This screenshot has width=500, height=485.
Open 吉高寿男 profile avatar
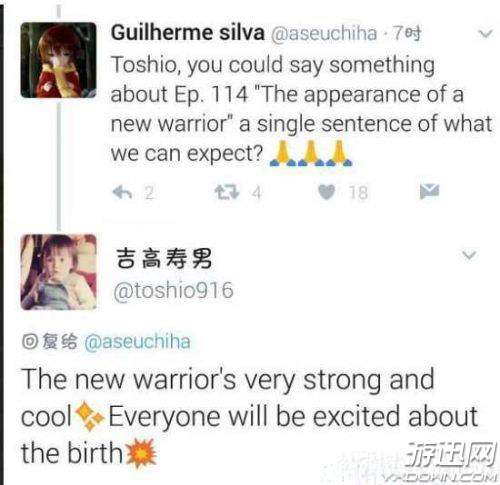[x=58, y=272]
